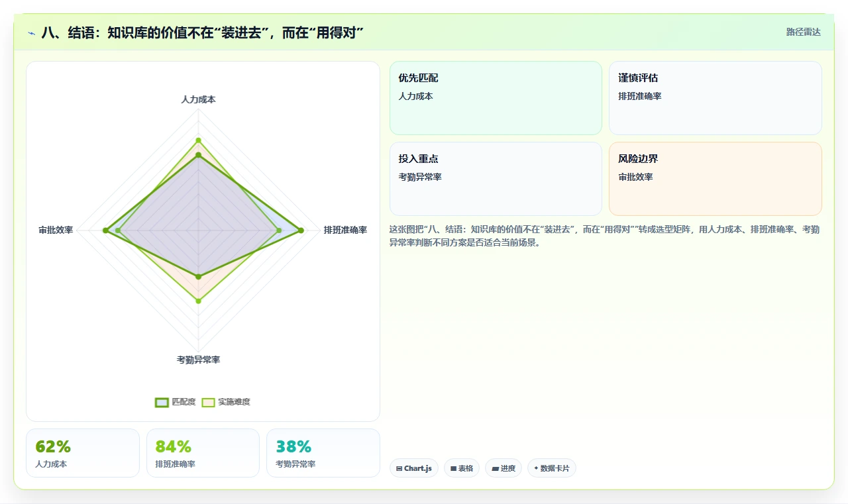Viewport: 848px width, 504px height.
Task: Click the 实施难度 data point on 排班准确率 axis
Action: (279, 230)
